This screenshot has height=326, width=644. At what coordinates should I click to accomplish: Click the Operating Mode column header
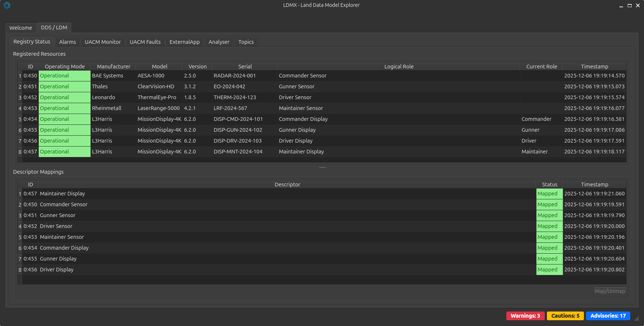click(64, 66)
